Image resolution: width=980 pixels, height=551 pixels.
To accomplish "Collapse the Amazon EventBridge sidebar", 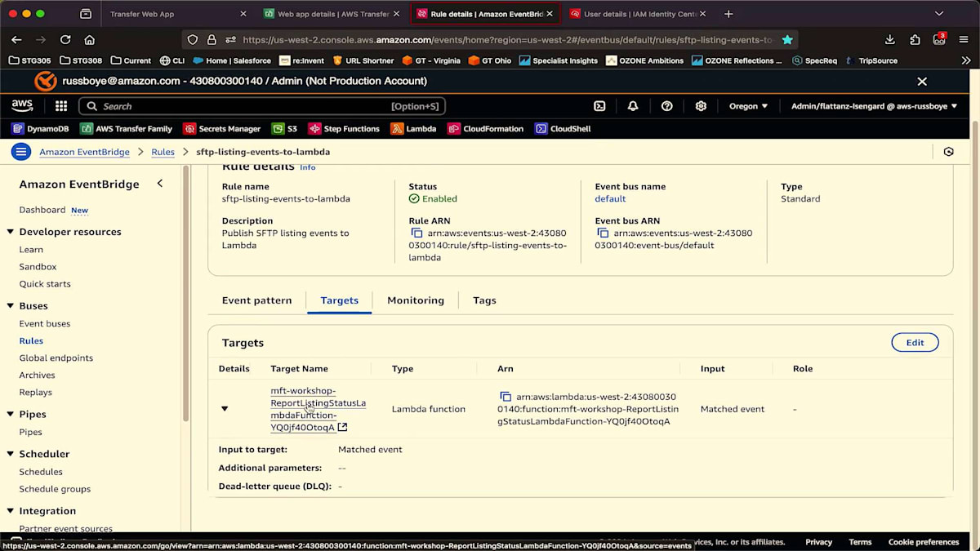I will pos(160,184).
